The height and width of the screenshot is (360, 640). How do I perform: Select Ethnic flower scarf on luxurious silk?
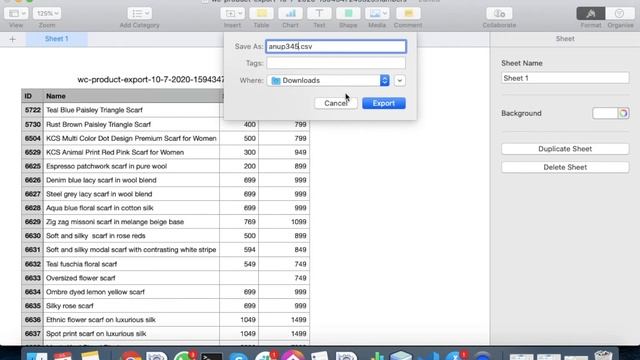point(131,320)
